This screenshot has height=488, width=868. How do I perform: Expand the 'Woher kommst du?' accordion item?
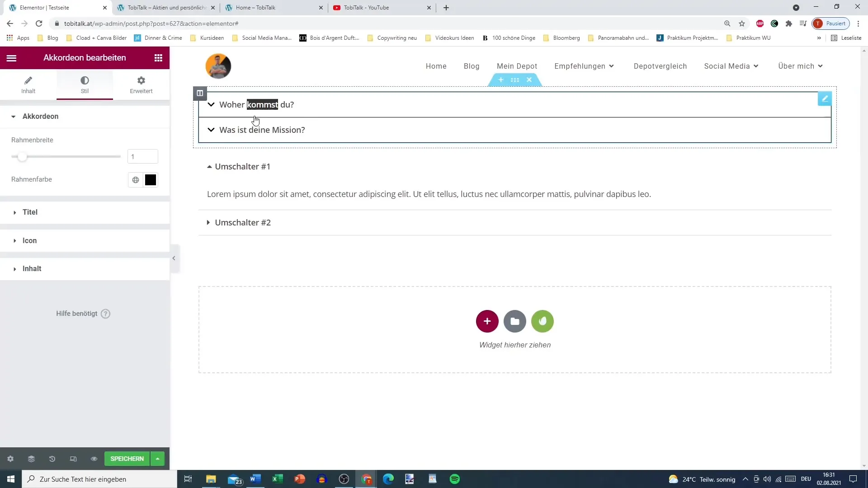514,105
